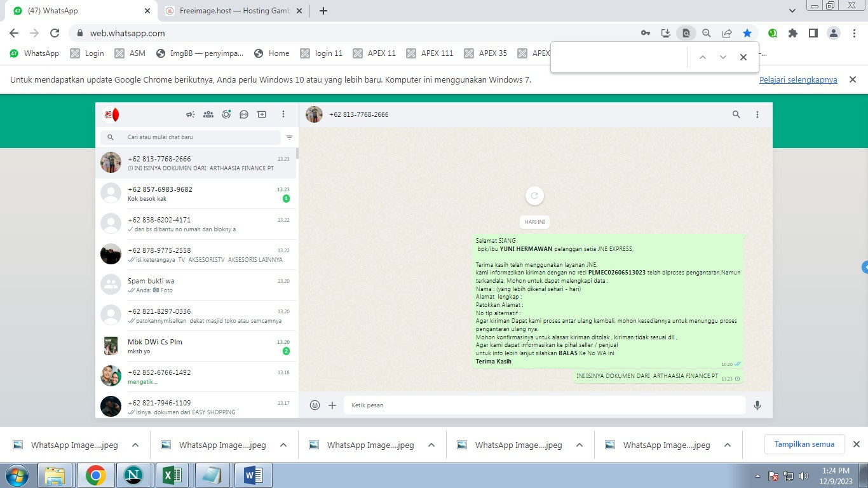Image resolution: width=868 pixels, height=488 pixels.
Task: Open the megaphone icon in WhatsApp header
Action: point(190,114)
